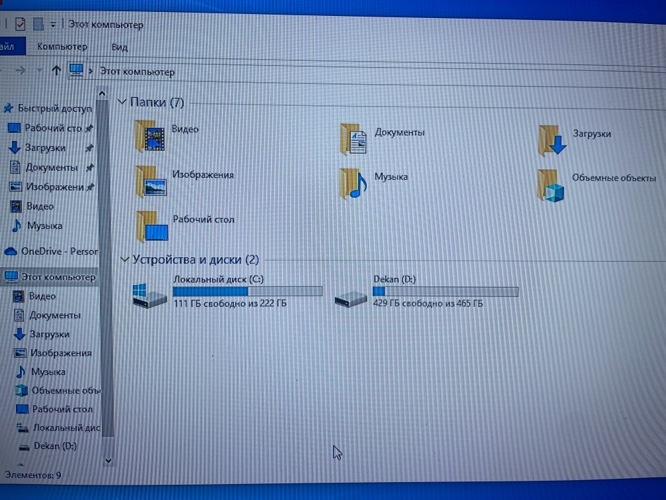666x500 pixels.
Task: Click pinned Рабочий стол under Быстрый доступ
Action: click(x=50, y=128)
